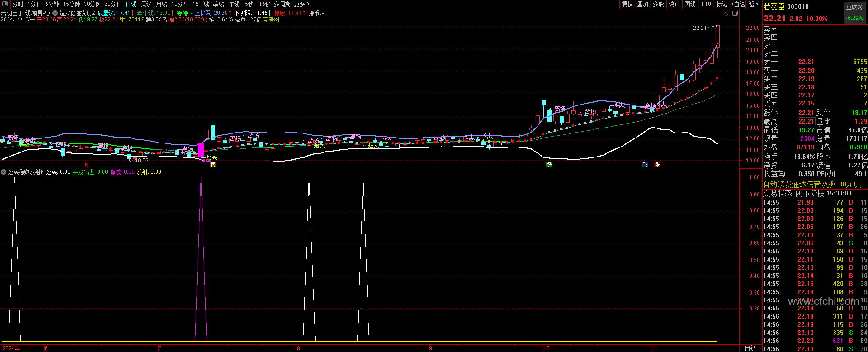868x352 pixels.
Task: Click the red 涨 marker icon
Action: [657, 165]
